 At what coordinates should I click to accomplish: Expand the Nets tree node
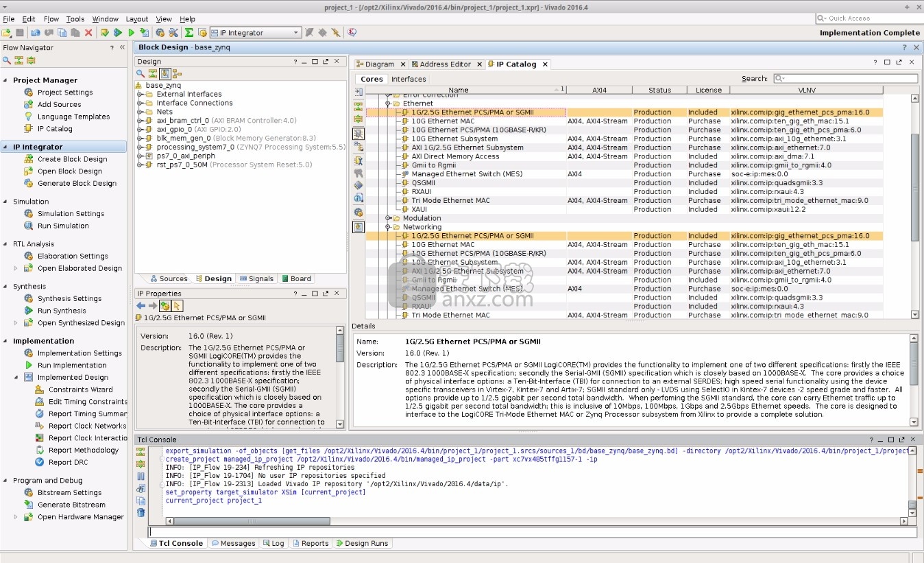pyautogui.click(x=140, y=112)
